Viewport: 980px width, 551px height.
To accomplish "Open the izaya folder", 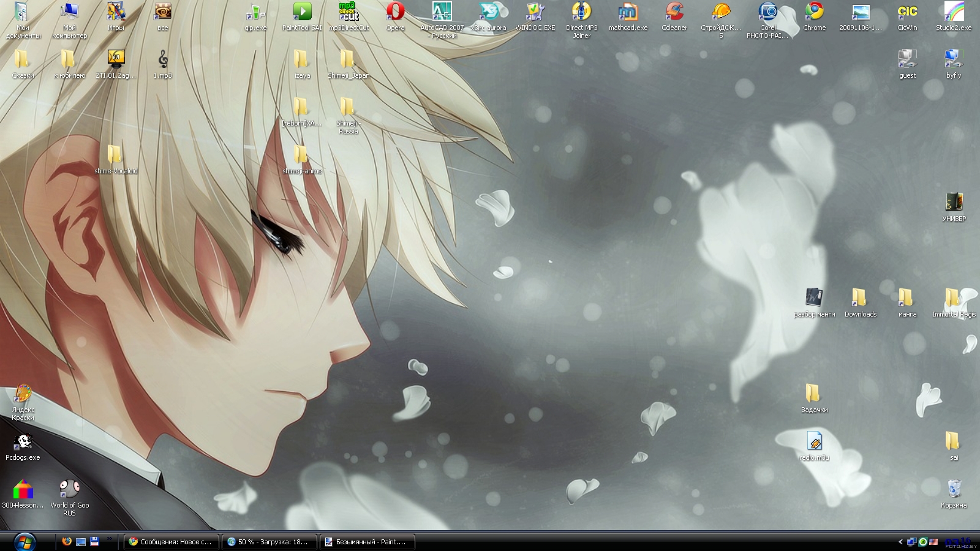I will tap(302, 64).
